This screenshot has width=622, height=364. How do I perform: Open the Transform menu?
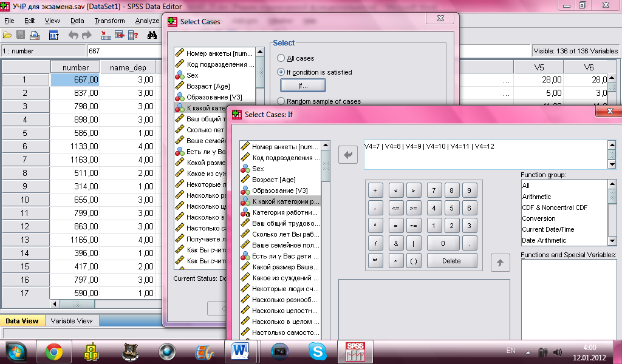coord(109,21)
